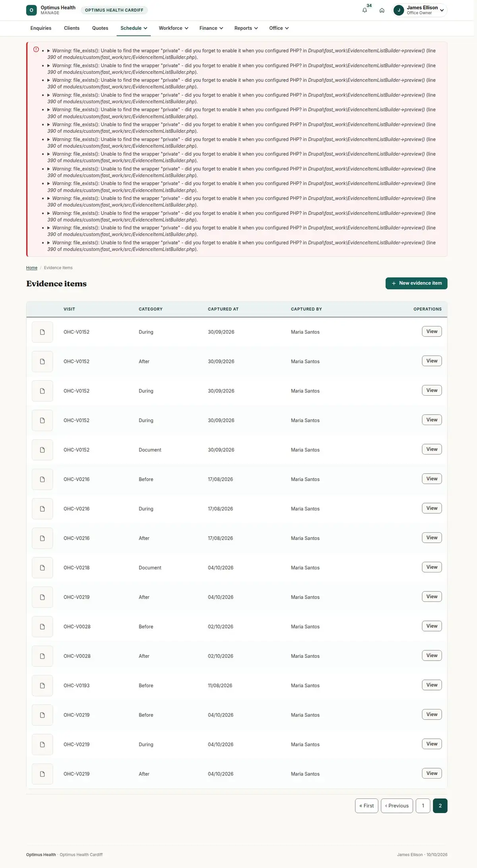Open file icon for OHC-V0216 After row
The height and width of the screenshot is (868, 477).
(x=43, y=538)
